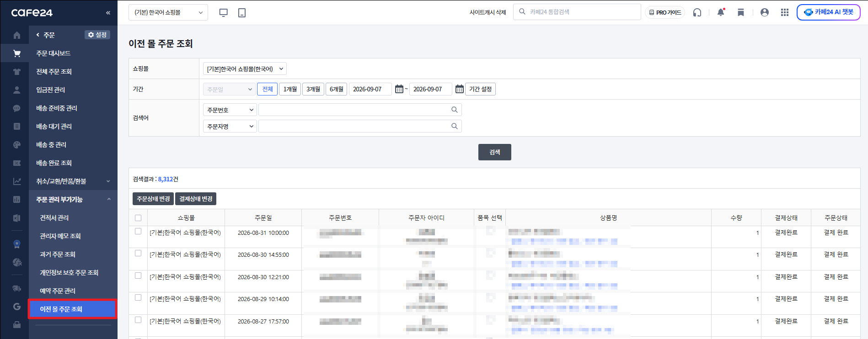Select the 3개월 period button

tap(313, 89)
